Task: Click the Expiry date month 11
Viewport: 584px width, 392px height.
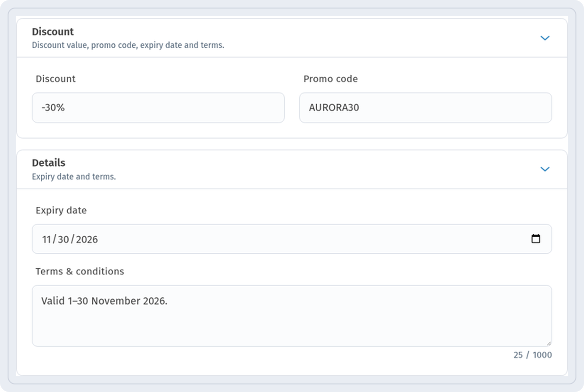Action: point(46,239)
